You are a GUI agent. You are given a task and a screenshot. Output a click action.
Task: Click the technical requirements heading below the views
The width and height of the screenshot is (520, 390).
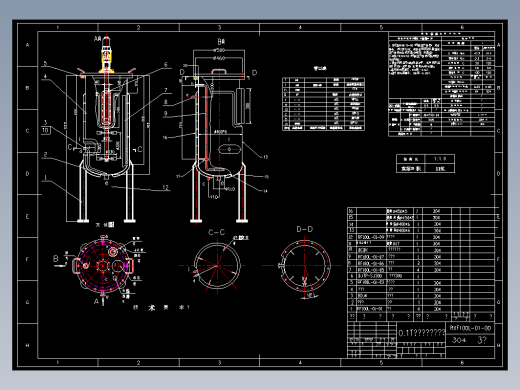161,308
